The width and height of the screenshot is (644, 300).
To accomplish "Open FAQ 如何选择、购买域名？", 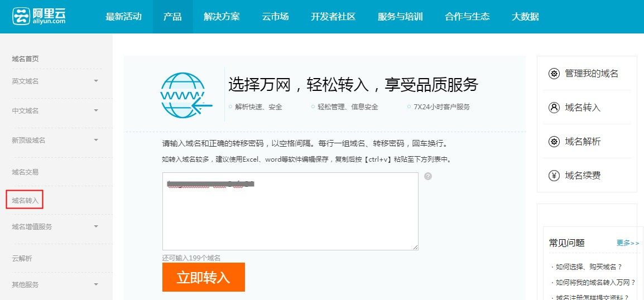I will pyautogui.click(x=589, y=267).
